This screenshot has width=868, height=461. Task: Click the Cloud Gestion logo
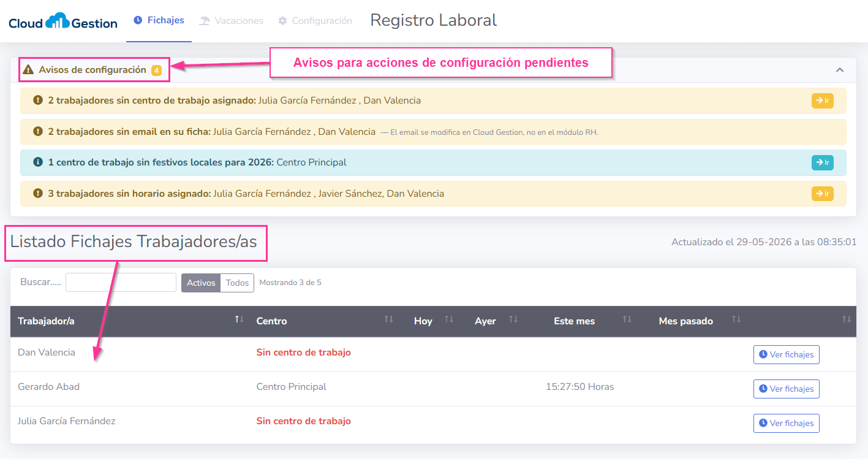[x=63, y=21]
